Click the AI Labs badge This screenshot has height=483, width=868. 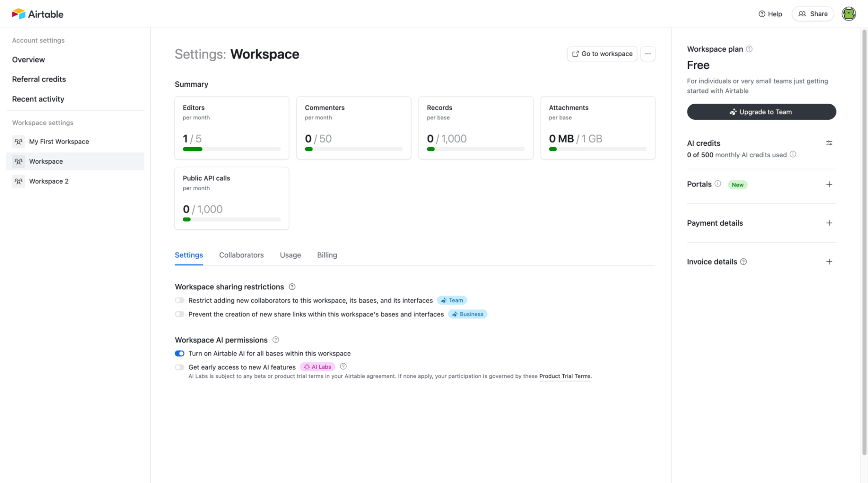318,367
